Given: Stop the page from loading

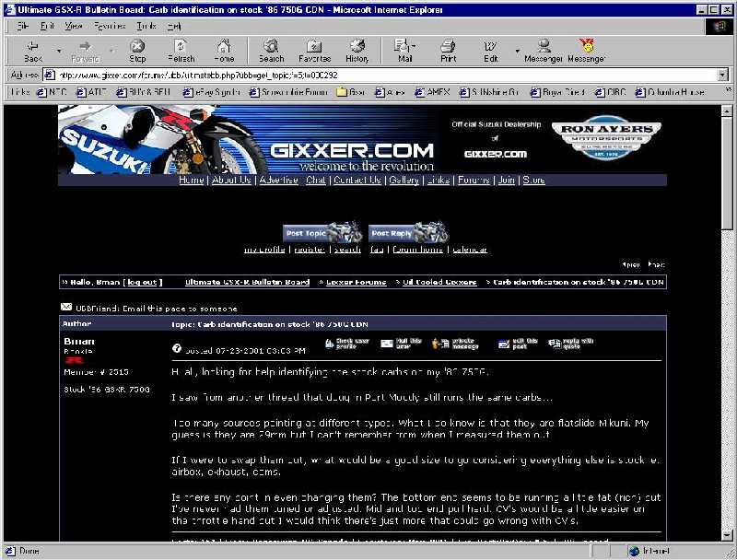Looking at the screenshot, I should coord(137,52).
